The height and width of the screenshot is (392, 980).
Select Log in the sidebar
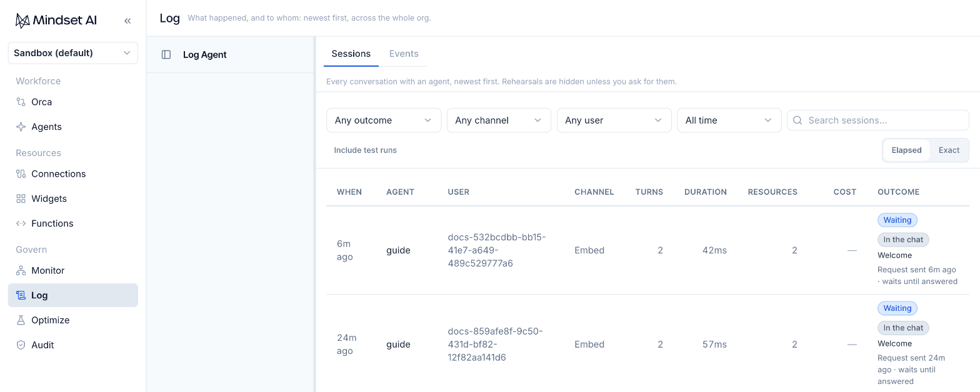coord(73,295)
